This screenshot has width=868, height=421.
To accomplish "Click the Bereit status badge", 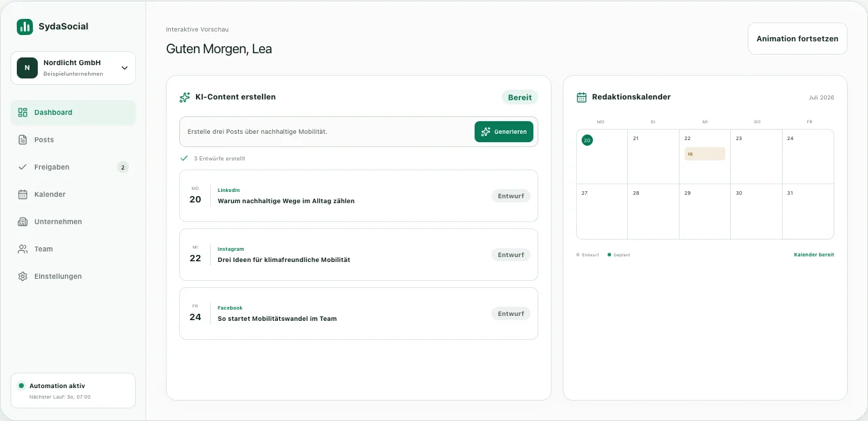I will click(520, 97).
